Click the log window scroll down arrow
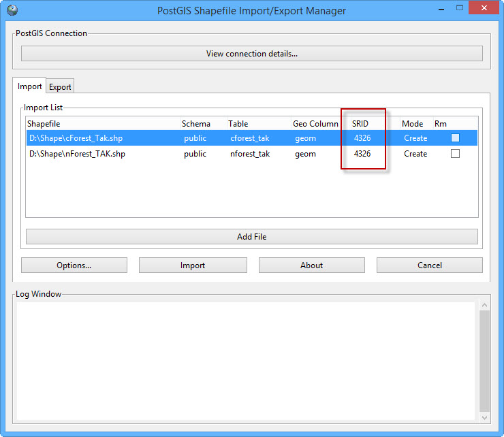504x437 pixels. [x=485, y=418]
